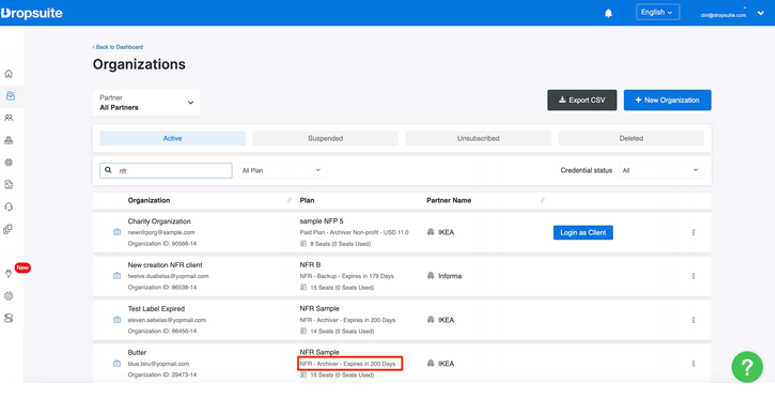The height and width of the screenshot is (396, 775).
Task: Click the organization search field
Action: [x=166, y=171]
